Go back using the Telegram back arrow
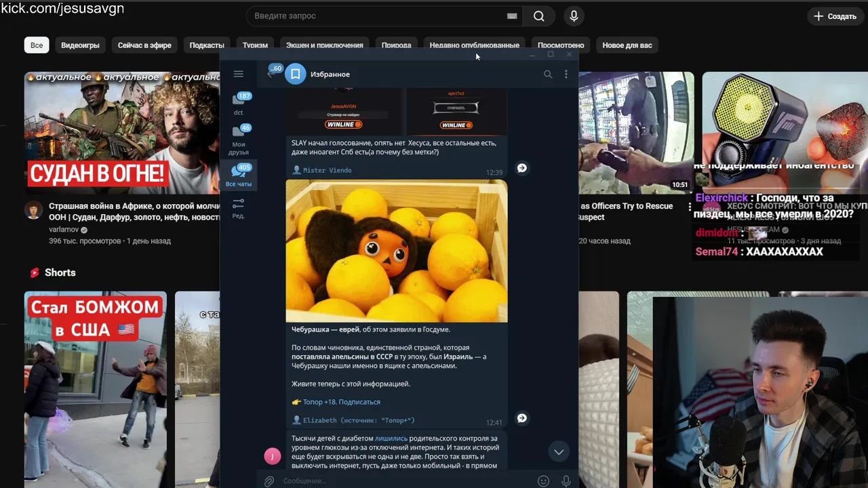The width and height of the screenshot is (868, 488). (x=270, y=74)
